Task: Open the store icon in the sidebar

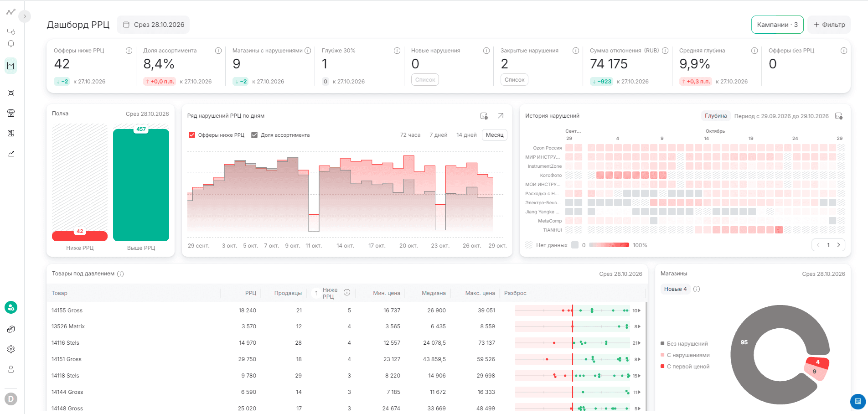Action: (x=11, y=113)
